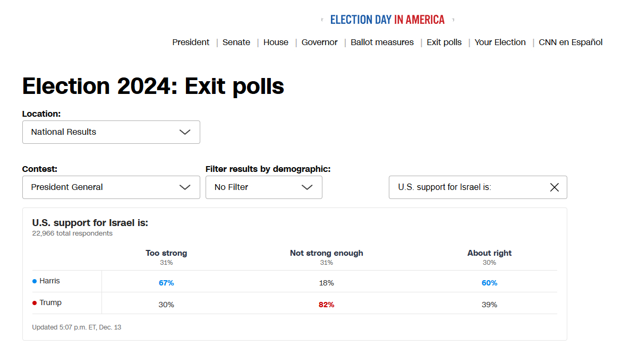Image resolution: width=639 pixels, height=364 pixels.
Task: Expand the President General contest dropdown
Action: coord(111,187)
